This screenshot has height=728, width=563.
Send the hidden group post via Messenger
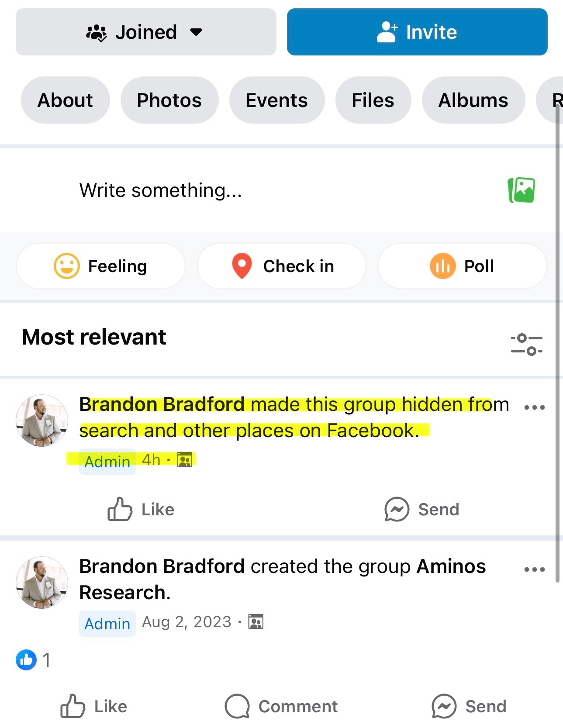tap(421, 509)
